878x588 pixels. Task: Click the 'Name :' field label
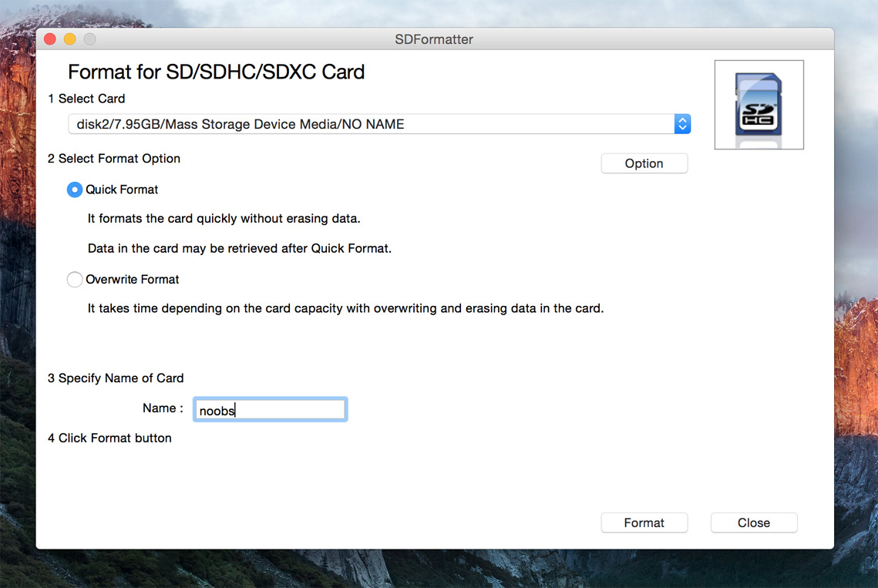(163, 408)
